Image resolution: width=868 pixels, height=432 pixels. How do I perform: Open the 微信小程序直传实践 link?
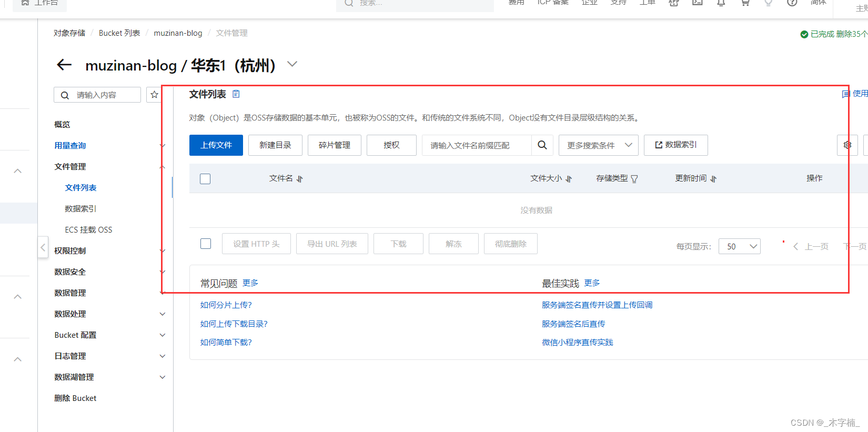point(578,343)
